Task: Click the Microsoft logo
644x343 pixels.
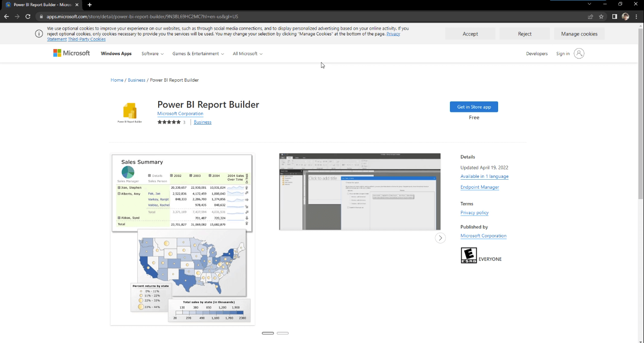Action: point(71,53)
